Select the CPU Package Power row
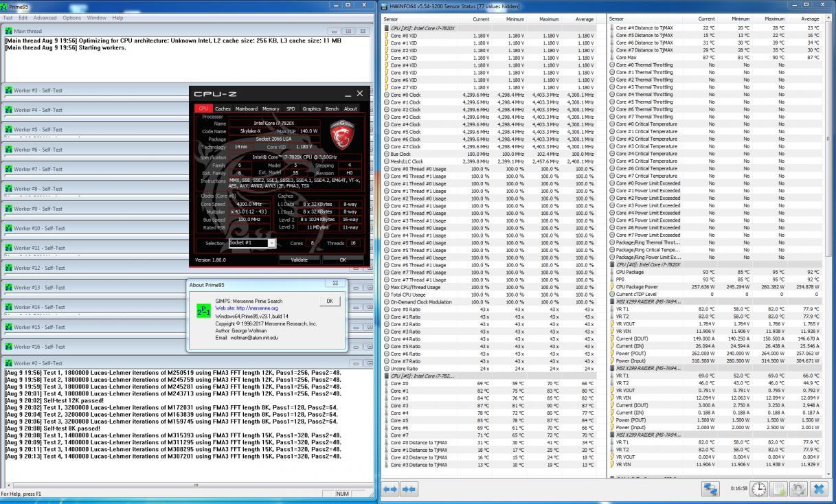The height and width of the screenshot is (504, 836). pyautogui.click(x=714, y=287)
